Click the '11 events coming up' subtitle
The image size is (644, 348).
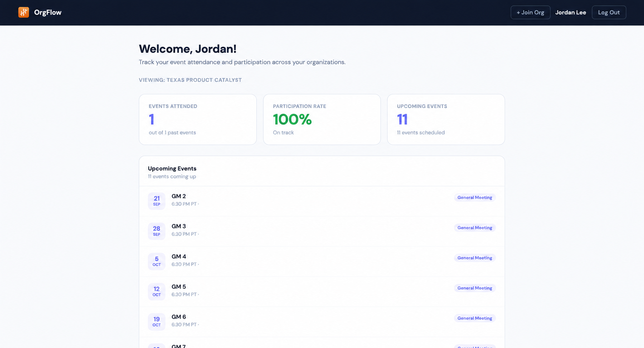(x=172, y=176)
